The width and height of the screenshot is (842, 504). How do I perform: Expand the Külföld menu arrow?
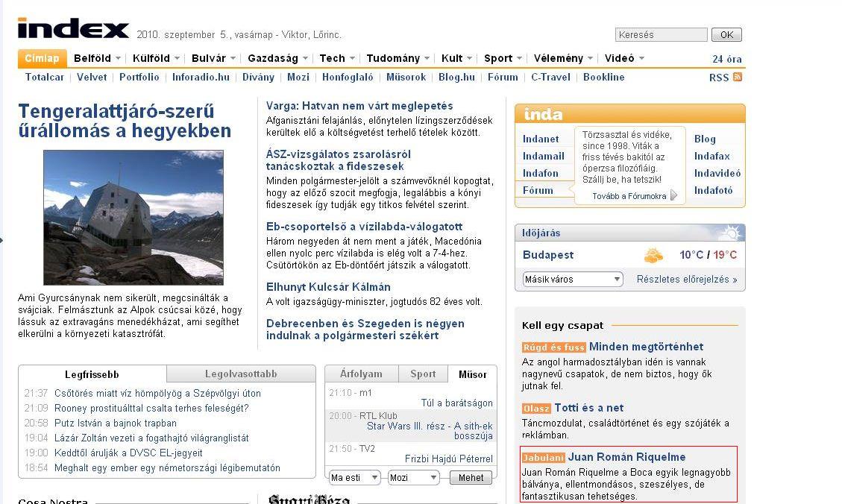[177, 58]
